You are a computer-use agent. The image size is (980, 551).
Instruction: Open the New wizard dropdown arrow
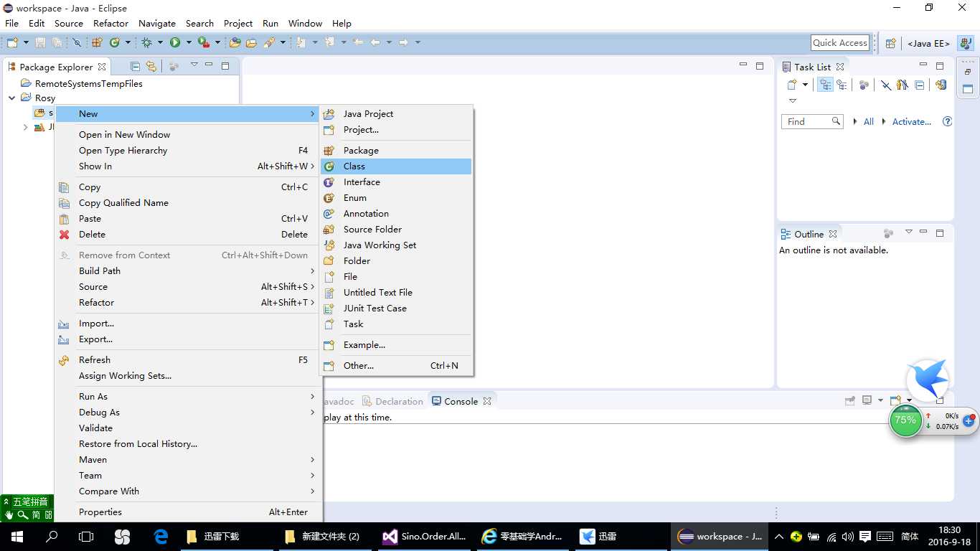pyautogui.click(x=26, y=42)
